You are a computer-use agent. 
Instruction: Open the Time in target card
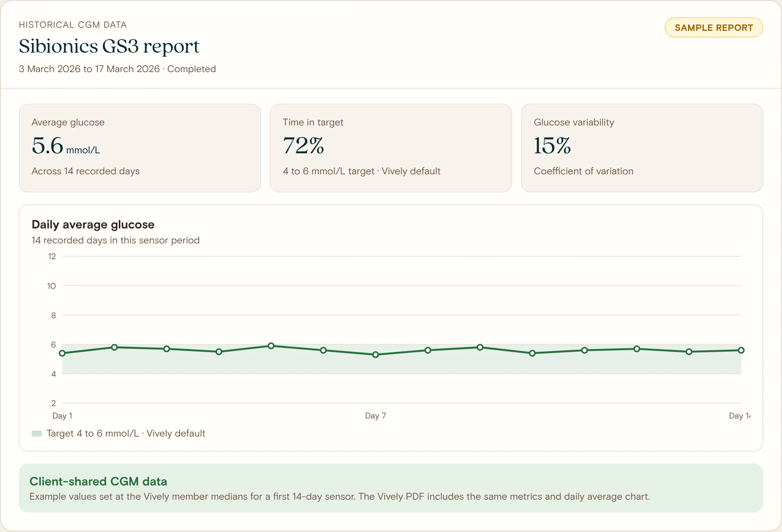click(x=391, y=148)
